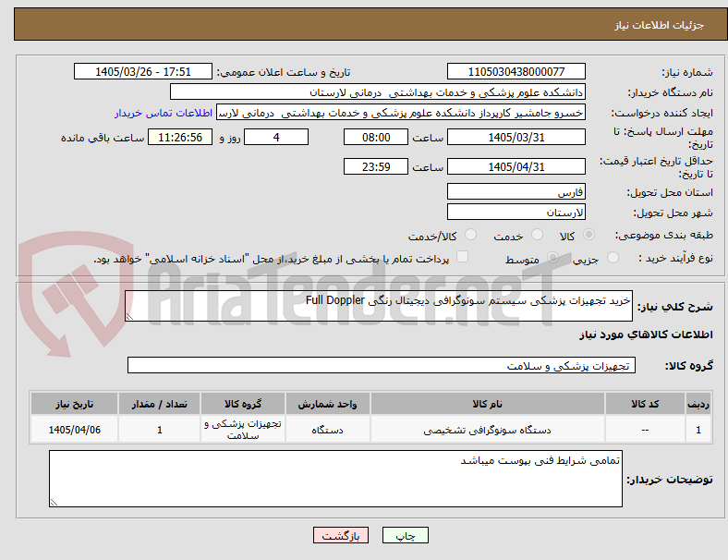
Task: Toggle the Islamic treasury payment checkbox
Action: [463, 257]
